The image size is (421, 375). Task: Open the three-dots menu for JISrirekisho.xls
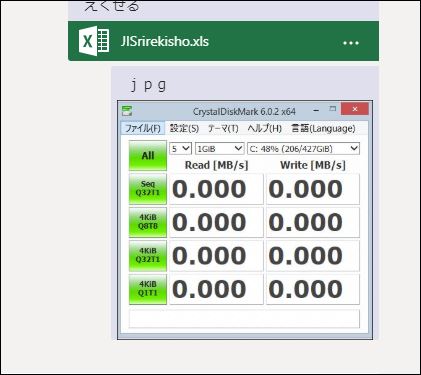point(351,43)
